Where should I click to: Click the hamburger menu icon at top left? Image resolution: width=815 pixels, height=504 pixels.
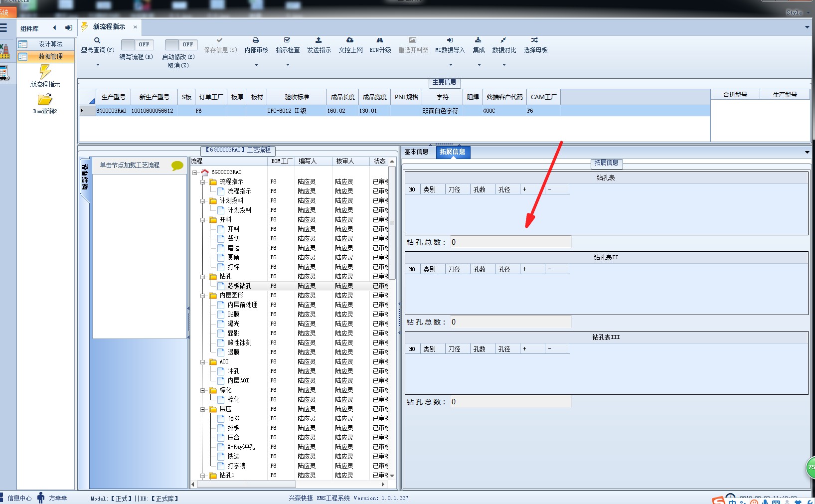click(x=3, y=28)
